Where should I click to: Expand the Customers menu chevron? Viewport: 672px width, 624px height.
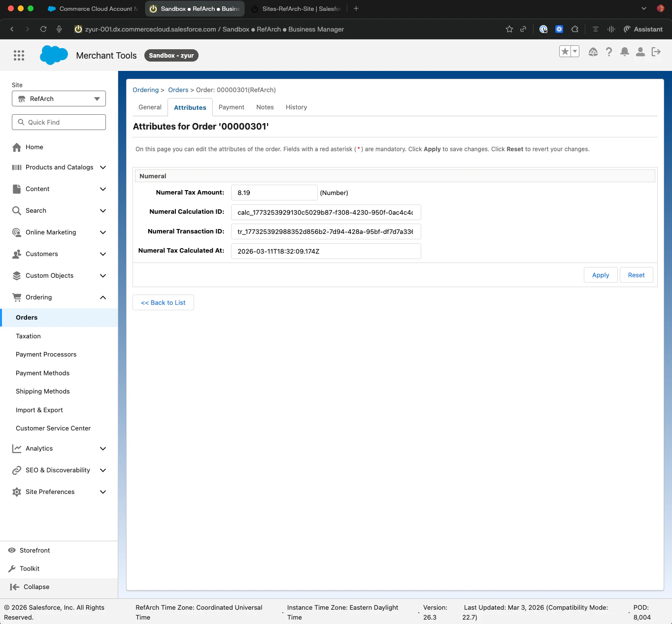pyautogui.click(x=103, y=254)
